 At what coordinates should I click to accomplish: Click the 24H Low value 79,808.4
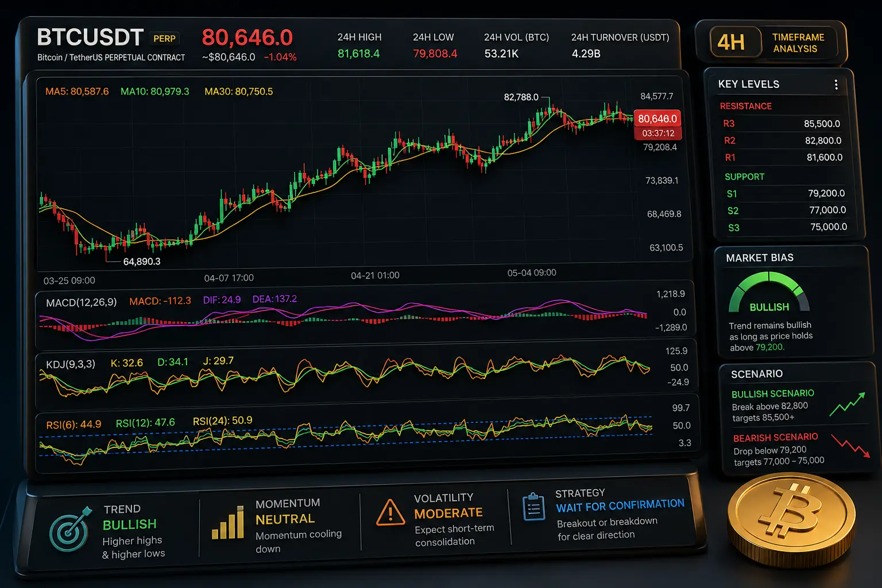pos(435,54)
